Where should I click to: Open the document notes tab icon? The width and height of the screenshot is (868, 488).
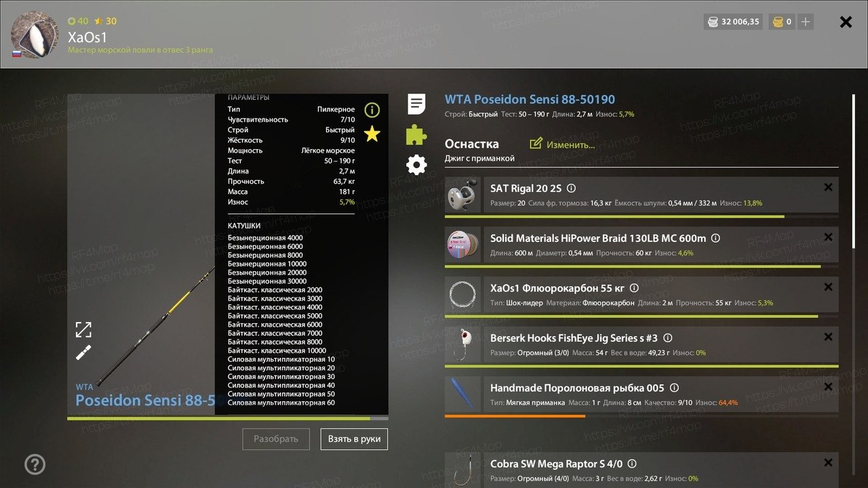[x=416, y=104]
